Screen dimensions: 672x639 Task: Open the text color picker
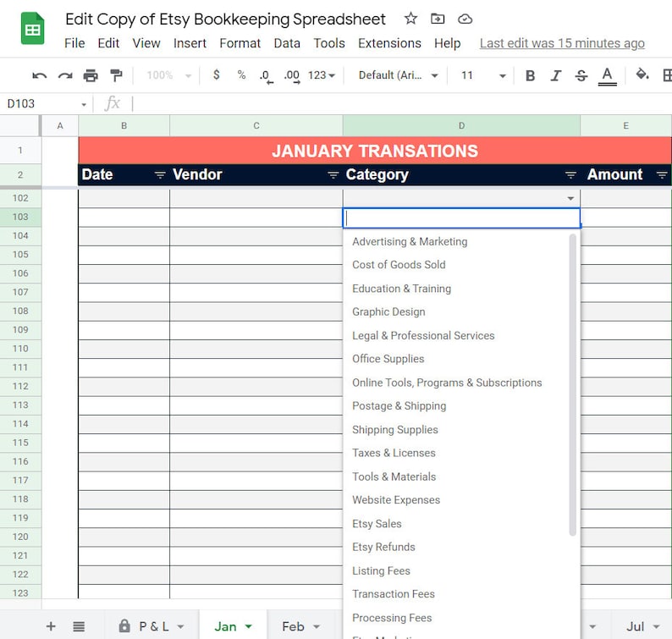(607, 76)
